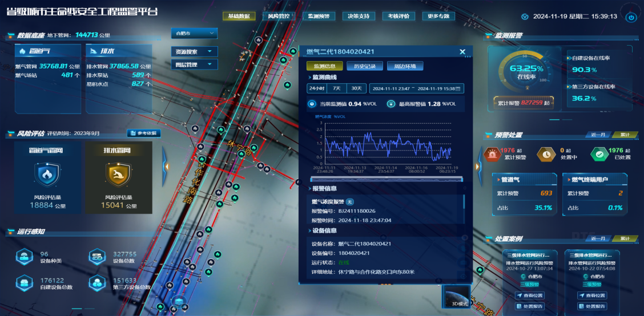Click the 第三方设备总数 icon

97,283
